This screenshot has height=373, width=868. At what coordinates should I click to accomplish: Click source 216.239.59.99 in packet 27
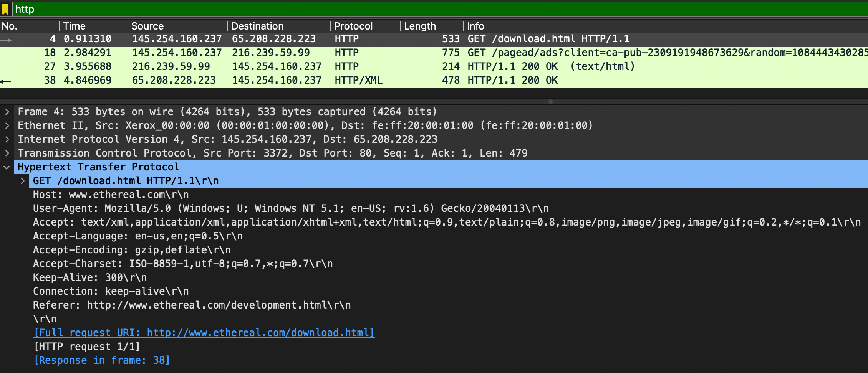coord(171,66)
